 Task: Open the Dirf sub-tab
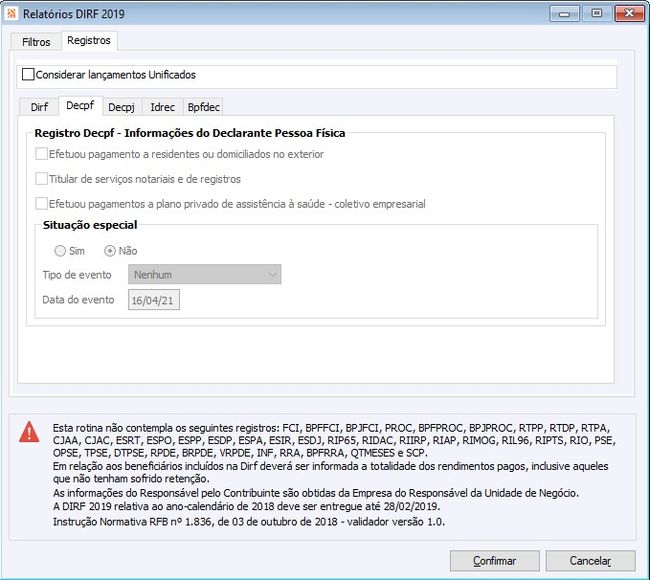click(39, 107)
